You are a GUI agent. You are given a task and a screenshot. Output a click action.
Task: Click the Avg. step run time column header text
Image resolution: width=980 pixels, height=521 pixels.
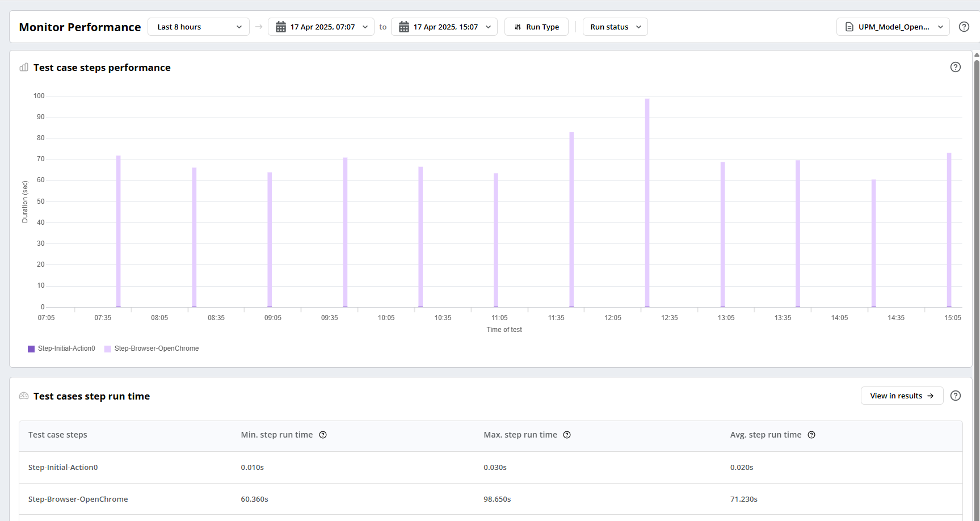(766, 435)
